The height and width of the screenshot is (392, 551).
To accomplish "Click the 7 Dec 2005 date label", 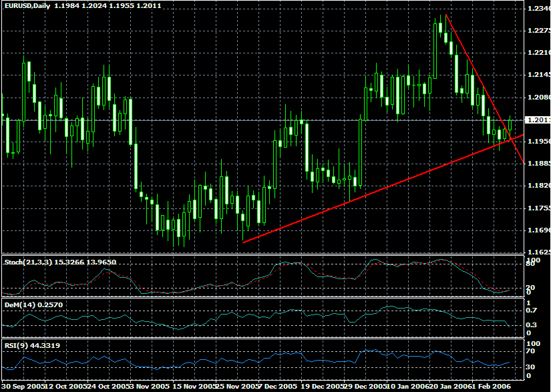I will click(x=277, y=386).
